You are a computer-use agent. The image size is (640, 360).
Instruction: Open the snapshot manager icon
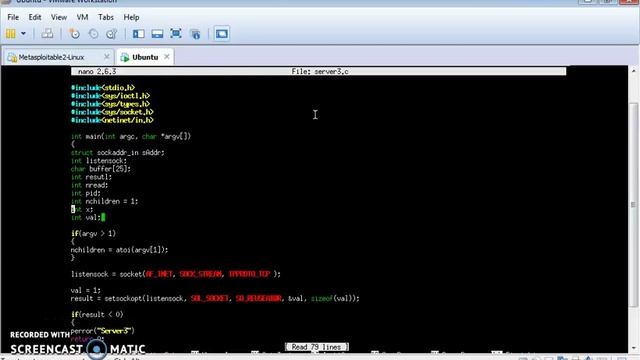pos(111,34)
